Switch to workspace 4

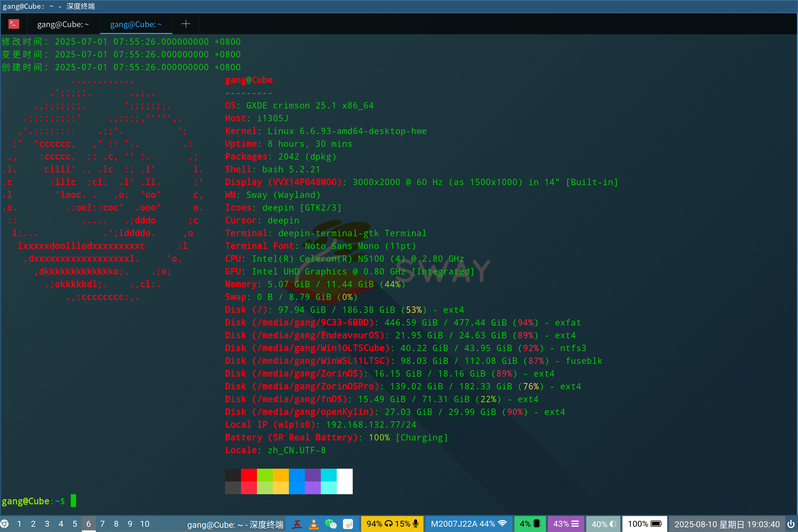(61, 524)
